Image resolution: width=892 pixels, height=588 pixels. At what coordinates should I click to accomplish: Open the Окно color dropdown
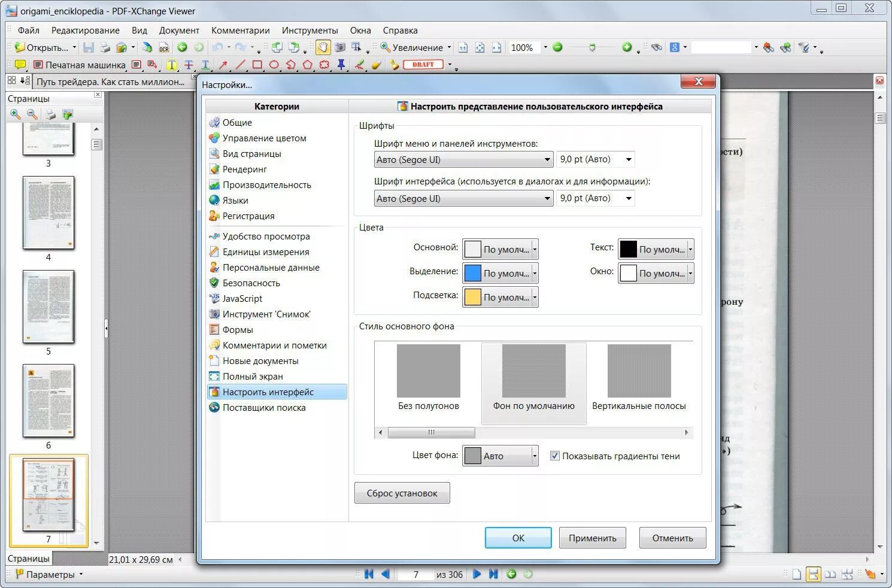click(x=656, y=273)
